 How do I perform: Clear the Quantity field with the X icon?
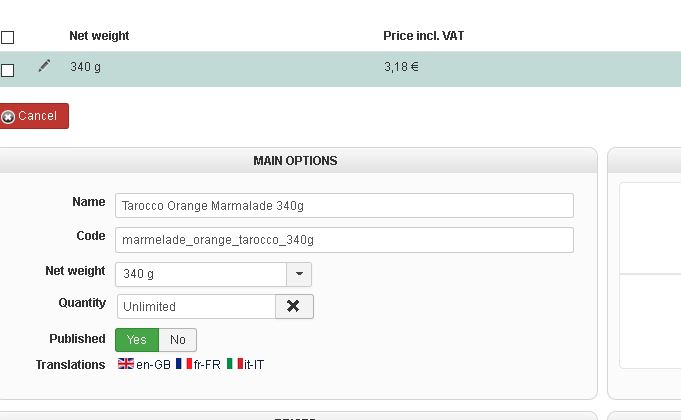[x=294, y=306]
